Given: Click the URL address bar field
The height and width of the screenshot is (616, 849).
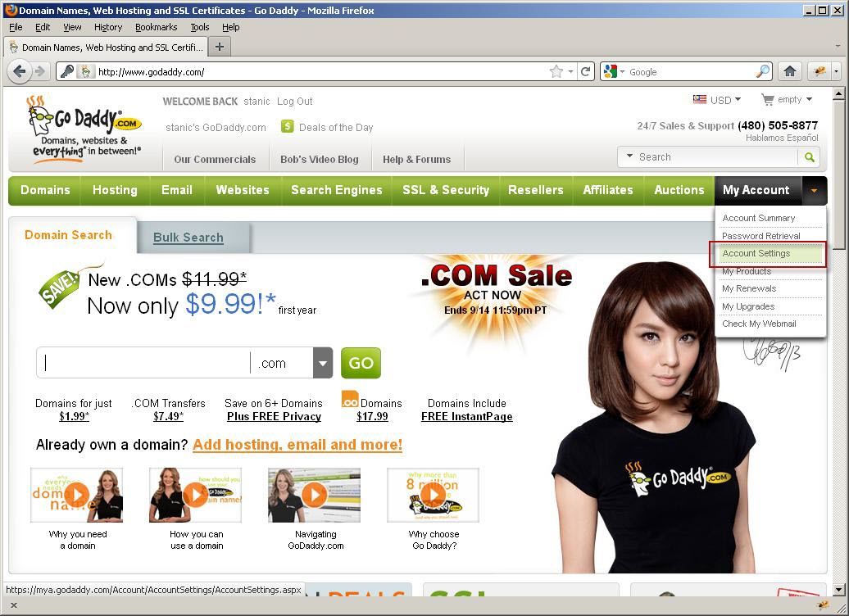Looking at the screenshot, I should pos(321,71).
